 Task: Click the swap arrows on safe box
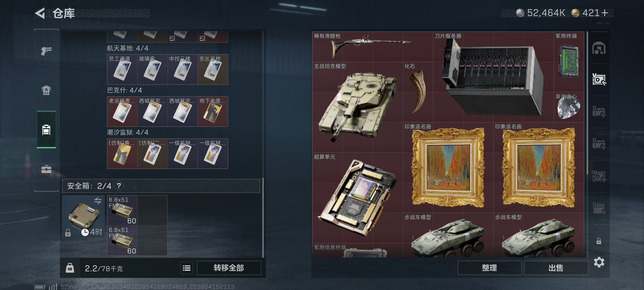pyautogui.click(x=98, y=201)
